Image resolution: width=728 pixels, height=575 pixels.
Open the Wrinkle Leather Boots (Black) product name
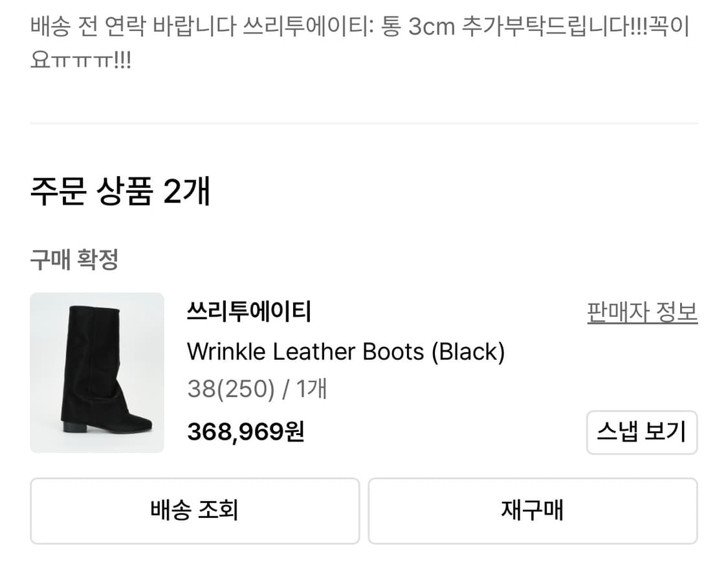tap(347, 352)
